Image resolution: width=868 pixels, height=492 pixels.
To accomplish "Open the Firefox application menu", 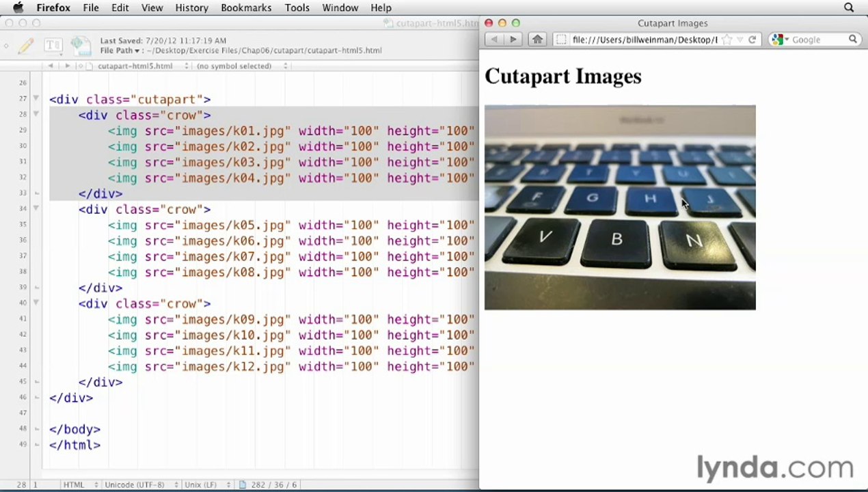I will (53, 8).
